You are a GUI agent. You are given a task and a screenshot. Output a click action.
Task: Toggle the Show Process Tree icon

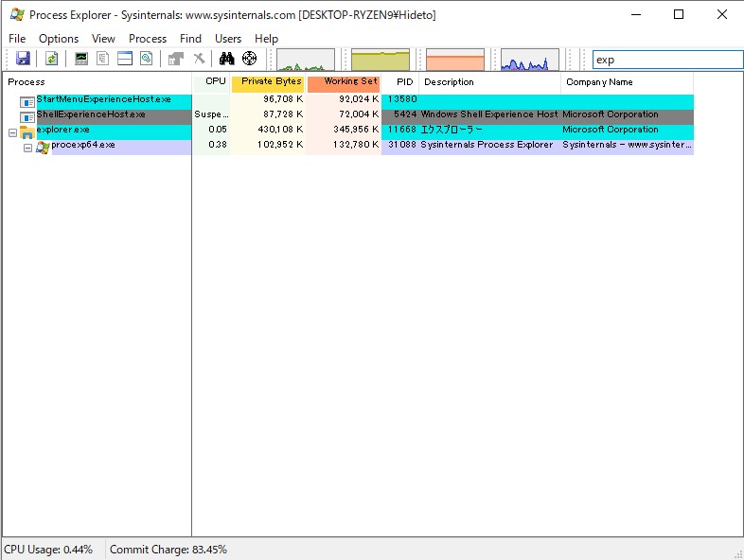click(102, 59)
